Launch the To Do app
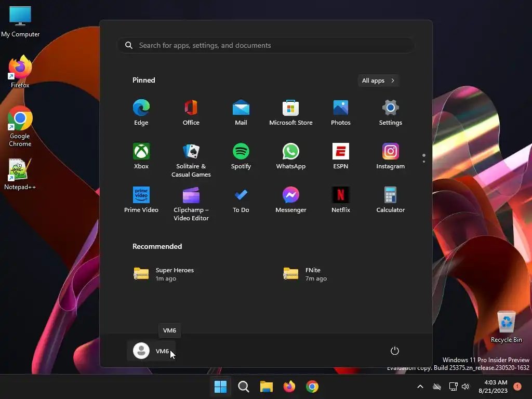Screen dimensions: 532x399 point(241,200)
